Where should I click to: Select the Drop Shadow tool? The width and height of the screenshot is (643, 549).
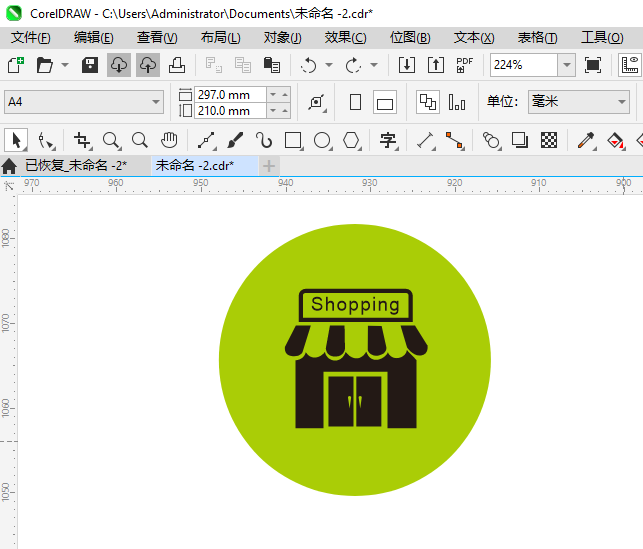pos(520,141)
